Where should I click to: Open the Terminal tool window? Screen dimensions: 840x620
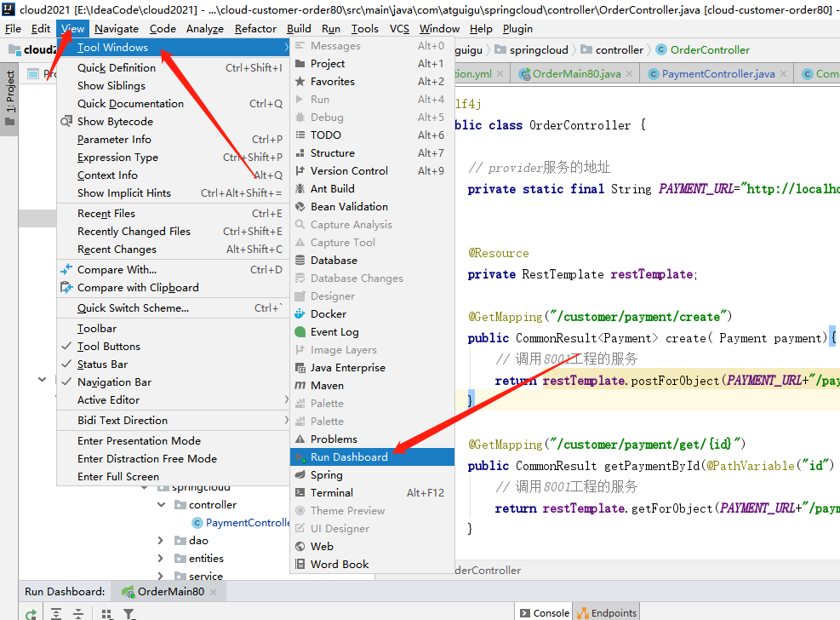pyautogui.click(x=372, y=492)
